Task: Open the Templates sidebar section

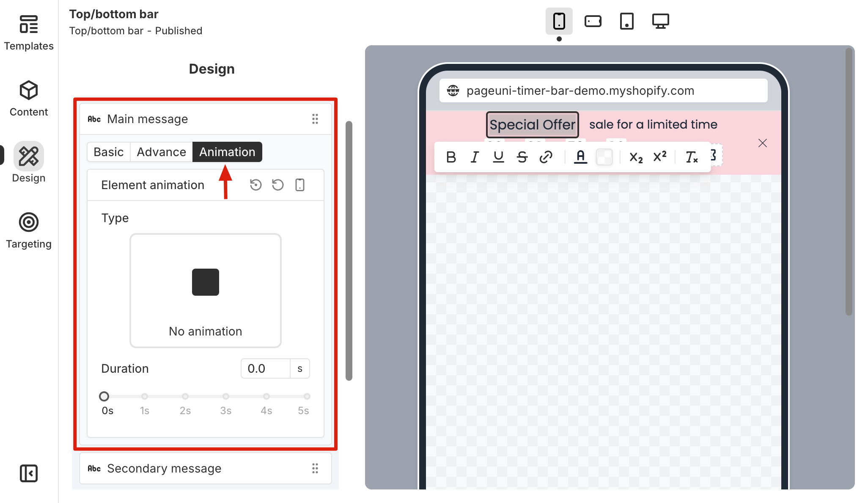Action: pos(29,33)
